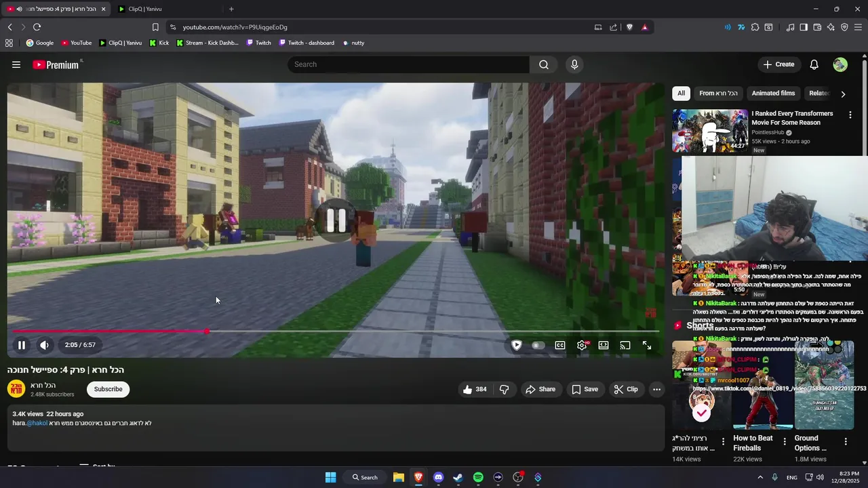Open the channel avatar הכל חרא
Image resolution: width=868 pixels, height=488 pixels.
pyautogui.click(x=16, y=389)
